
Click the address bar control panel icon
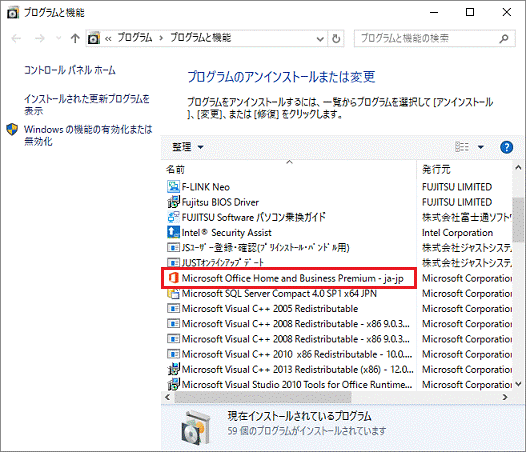(x=94, y=38)
